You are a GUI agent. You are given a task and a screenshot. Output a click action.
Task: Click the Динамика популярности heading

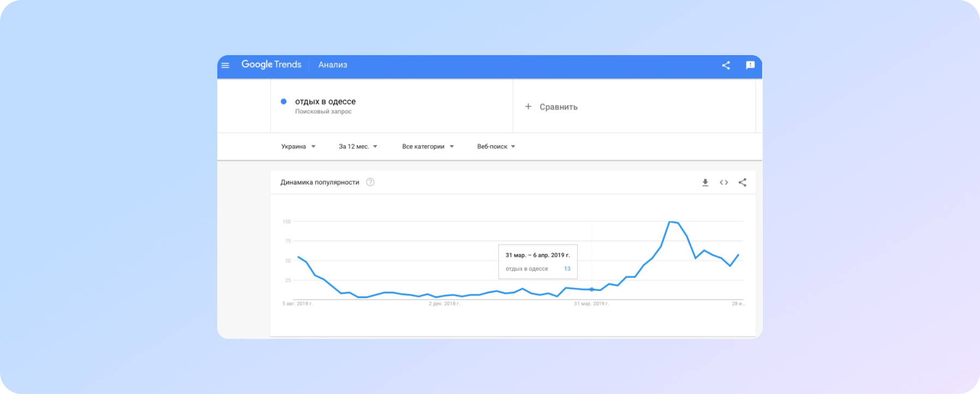(320, 182)
